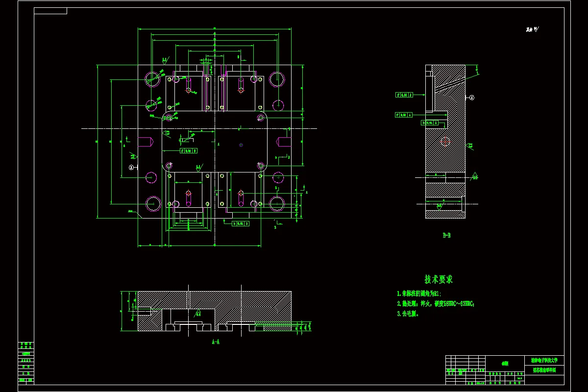This screenshot has height=392, width=588.
Task: Select the blue center point marker in plan view
Action: point(241,145)
